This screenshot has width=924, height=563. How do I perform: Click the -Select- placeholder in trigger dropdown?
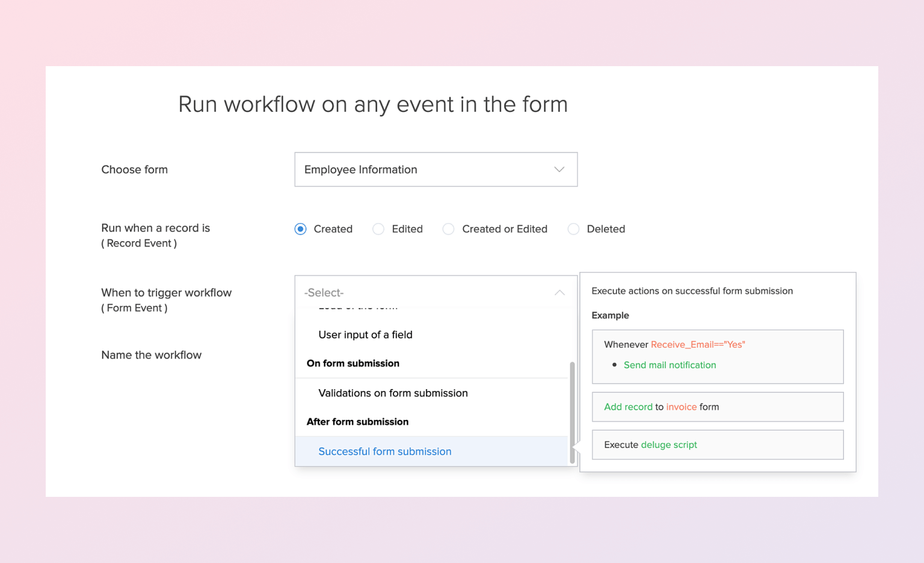[x=324, y=293]
